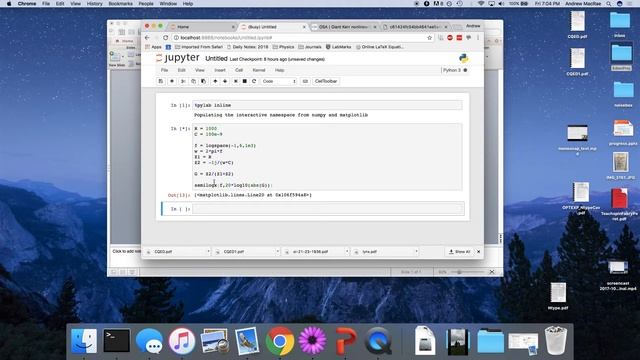Open Jupyter Kernel menu
Viewport: 640px width, 360px height.
[x=258, y=70]
